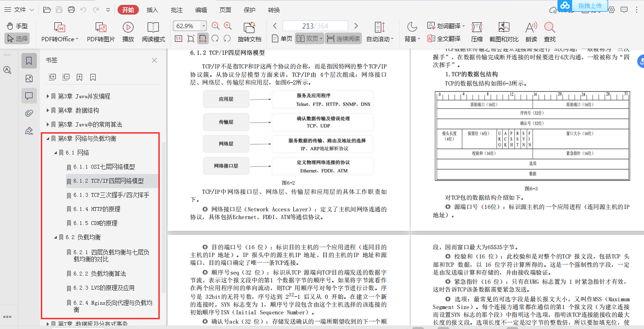Viewport: 644px width, 329px height.
Task: Open the 插入 Insert tab
Action: click(x=152, y=9)
